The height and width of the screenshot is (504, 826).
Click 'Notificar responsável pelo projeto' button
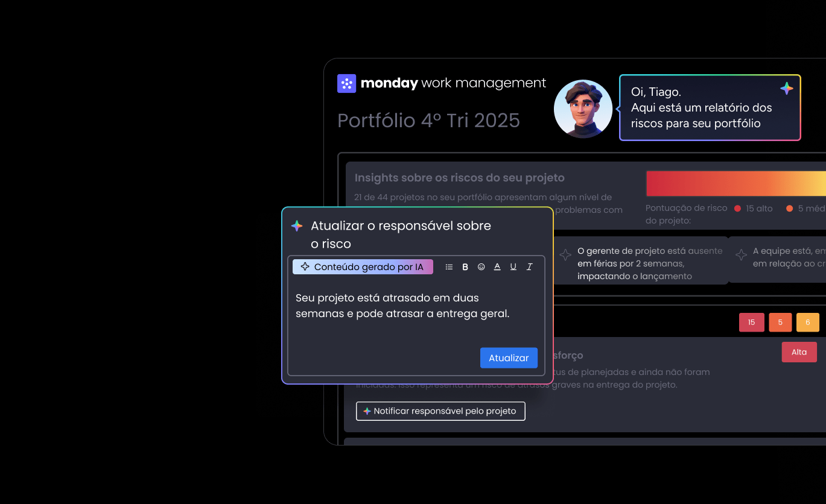click(440, 411)
